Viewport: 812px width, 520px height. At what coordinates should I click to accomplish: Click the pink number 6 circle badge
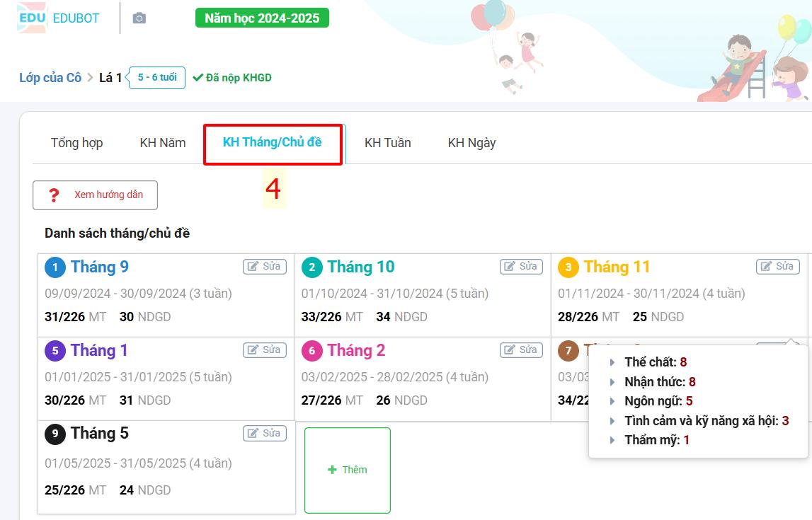(312, 351)
